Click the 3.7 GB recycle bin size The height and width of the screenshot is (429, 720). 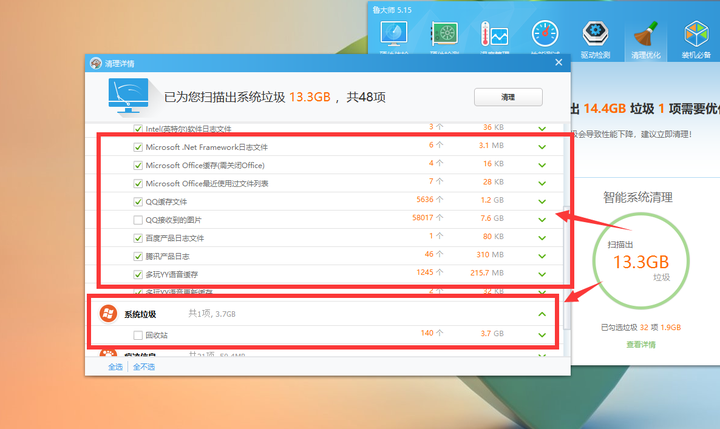click(492, 333)
